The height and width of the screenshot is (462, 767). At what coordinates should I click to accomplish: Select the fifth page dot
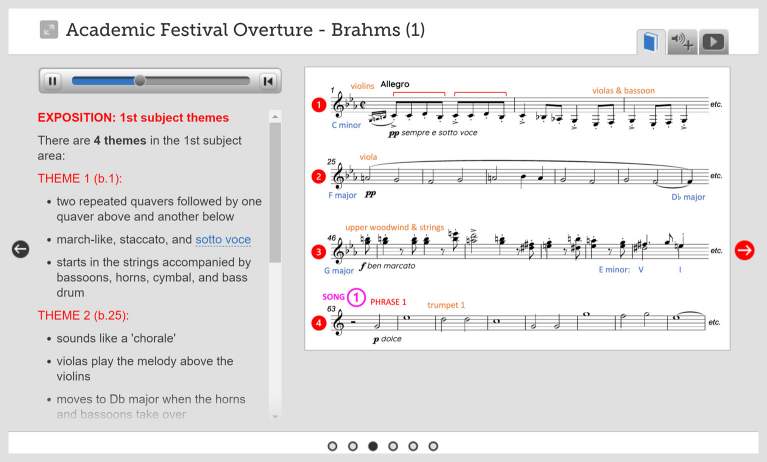tap(413, 446)
